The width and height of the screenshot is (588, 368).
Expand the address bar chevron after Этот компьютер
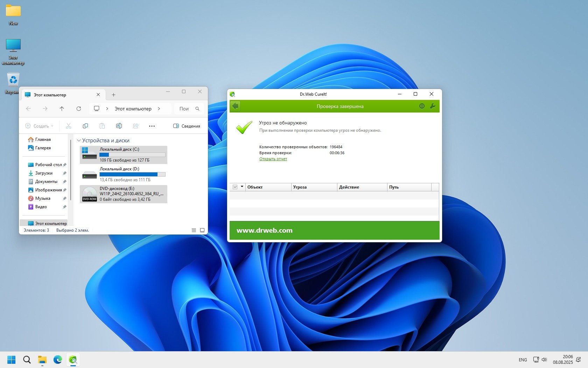159,109
